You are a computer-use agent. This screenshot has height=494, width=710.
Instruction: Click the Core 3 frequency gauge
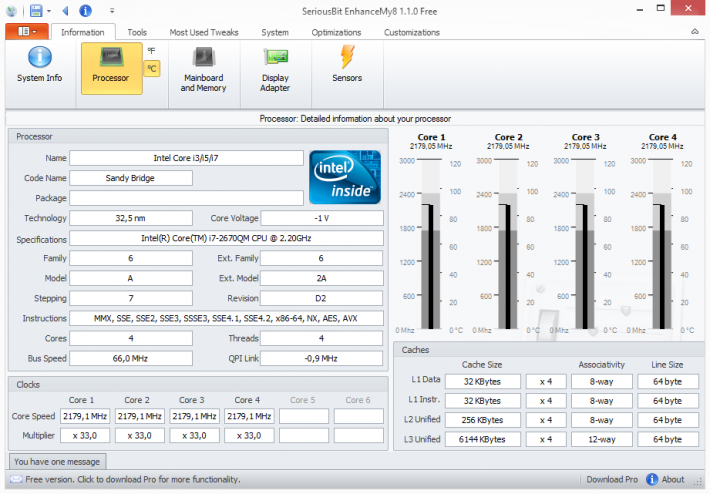pos(585,245)
